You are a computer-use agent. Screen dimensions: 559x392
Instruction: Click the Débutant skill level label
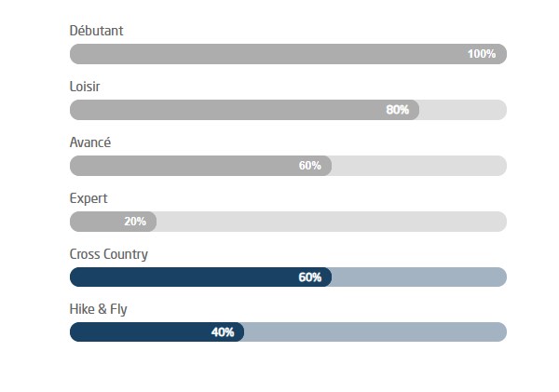point(96,31)
